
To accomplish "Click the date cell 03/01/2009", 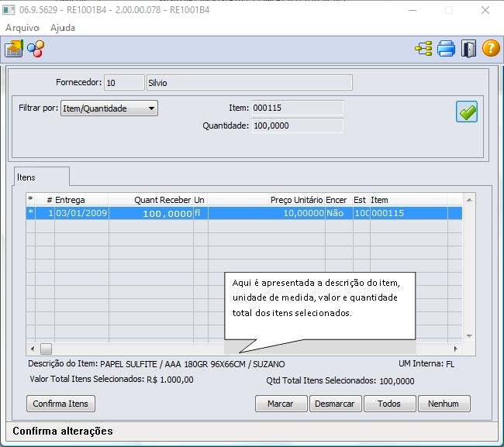I will click(x=81, y=213).
